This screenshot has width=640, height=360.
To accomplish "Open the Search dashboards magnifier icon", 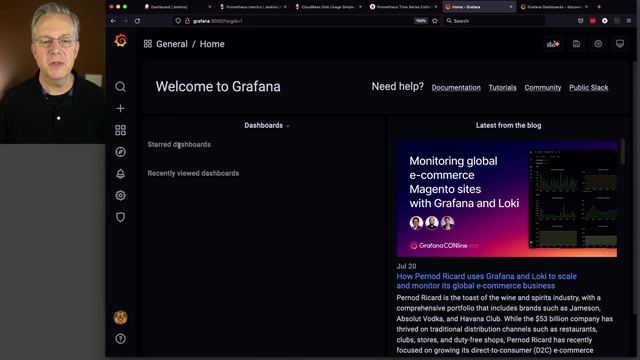I will [x=120, y=87].
